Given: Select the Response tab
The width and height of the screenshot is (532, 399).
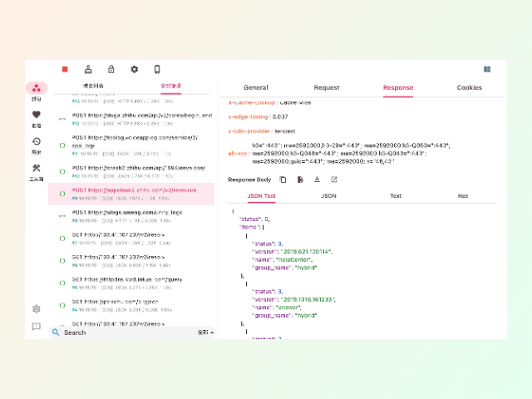Looking at the screenshot, I should coord(398,87).
